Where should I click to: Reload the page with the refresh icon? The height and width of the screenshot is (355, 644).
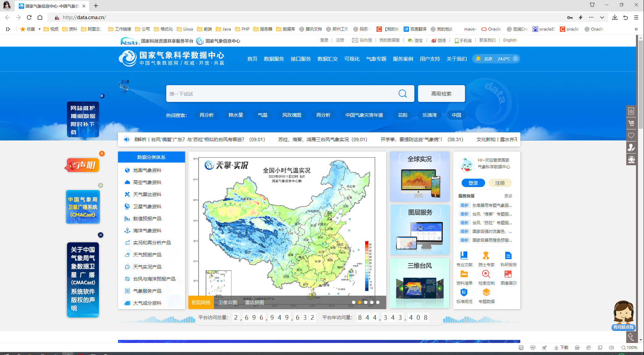pyautogui.click(x=29, y=17)
